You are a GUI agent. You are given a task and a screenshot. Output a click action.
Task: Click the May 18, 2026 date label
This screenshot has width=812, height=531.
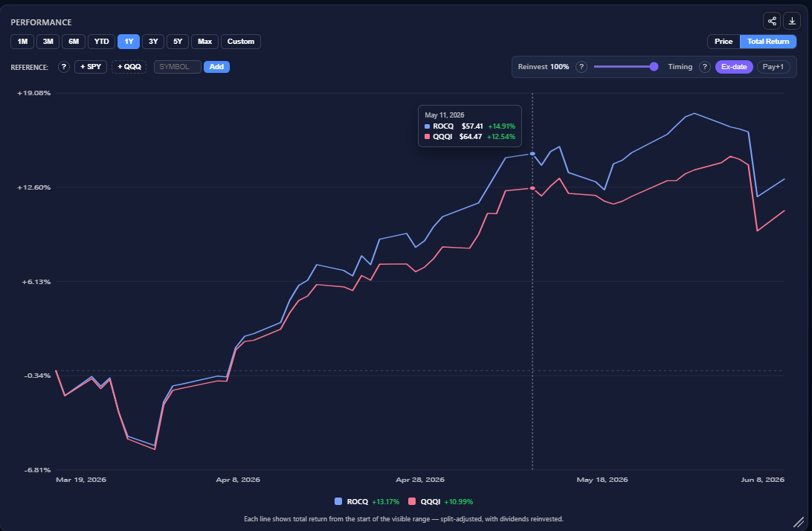(602, 480)
